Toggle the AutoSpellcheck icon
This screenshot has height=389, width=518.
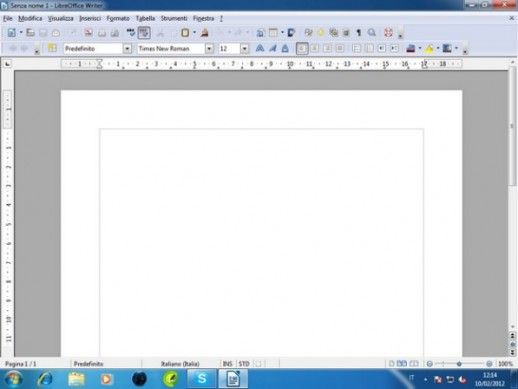click(x=144, y=33)
